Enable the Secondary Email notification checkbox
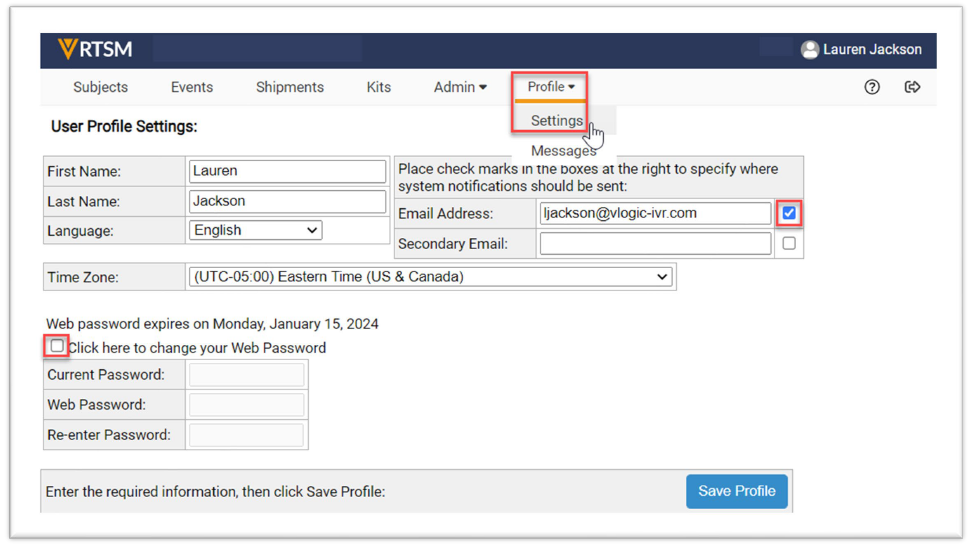The image size is (968, 547). (789, 243)
